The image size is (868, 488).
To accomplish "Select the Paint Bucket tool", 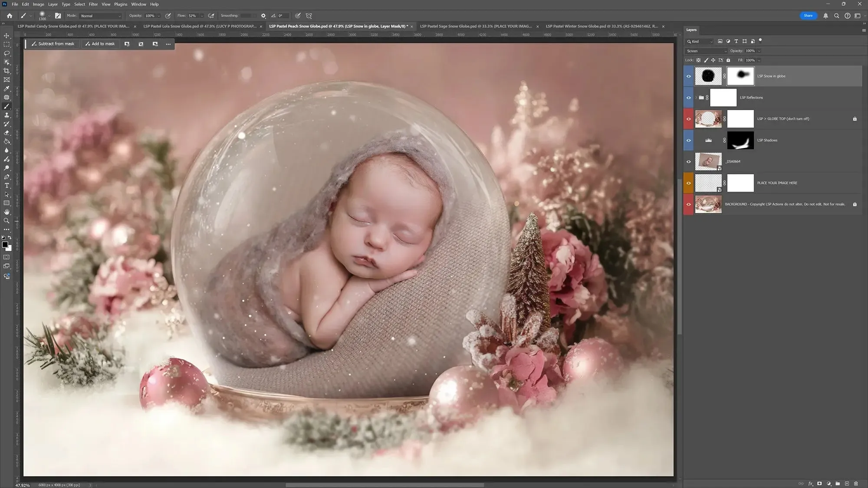I will 7,141.
